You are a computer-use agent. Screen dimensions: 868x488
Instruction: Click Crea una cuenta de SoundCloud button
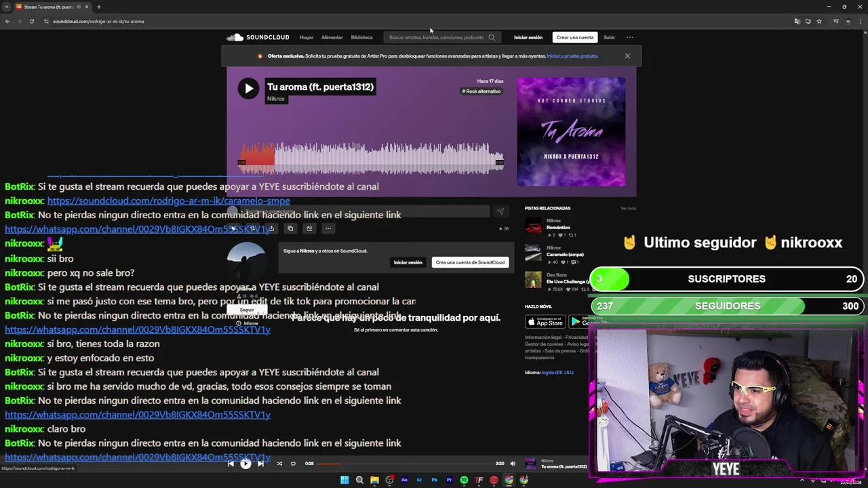pos(470,262)
